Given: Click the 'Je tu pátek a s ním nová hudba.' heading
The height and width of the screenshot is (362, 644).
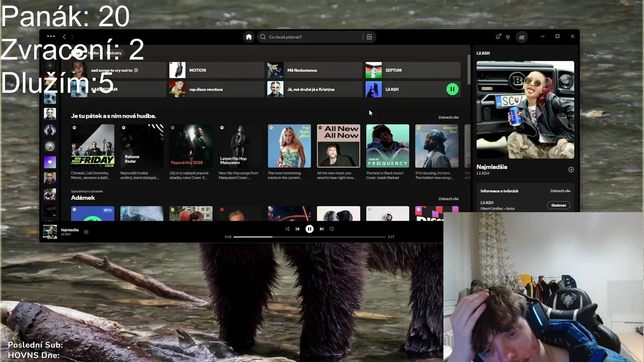Looking at the screenshot, I should coord(114,116).
